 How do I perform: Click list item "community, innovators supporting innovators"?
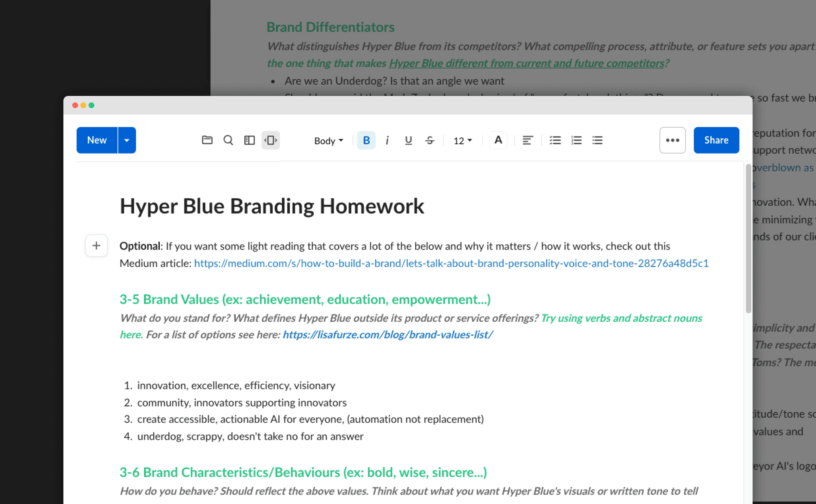tap(242, 402)
